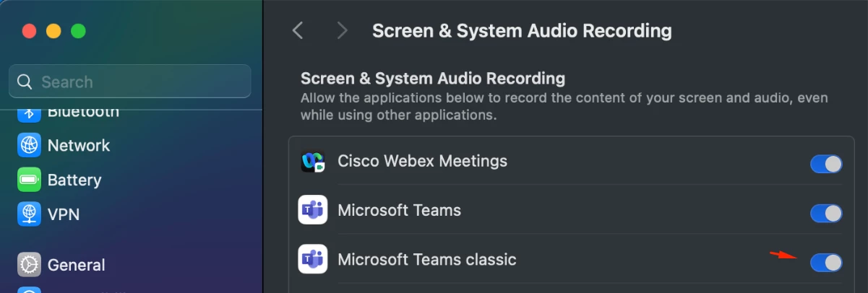Close the System Settings window

[x=30, y=31]
